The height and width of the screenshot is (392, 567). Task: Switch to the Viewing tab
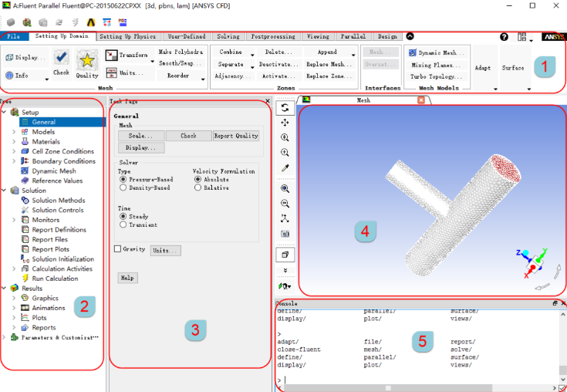tap(318, 36)
